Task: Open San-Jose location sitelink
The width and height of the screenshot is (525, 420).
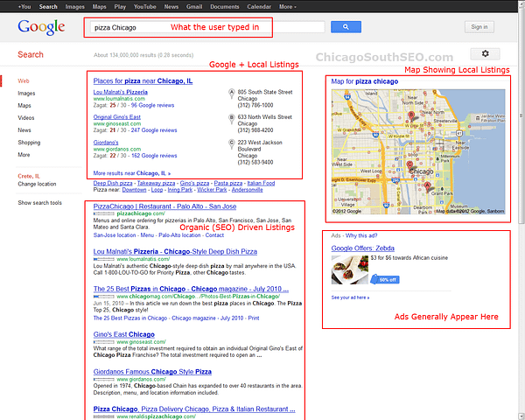Action: coord(115,235)
